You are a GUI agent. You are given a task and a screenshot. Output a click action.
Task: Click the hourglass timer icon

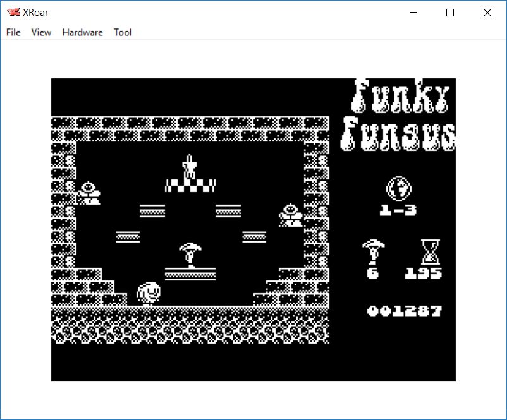[430, 252]
